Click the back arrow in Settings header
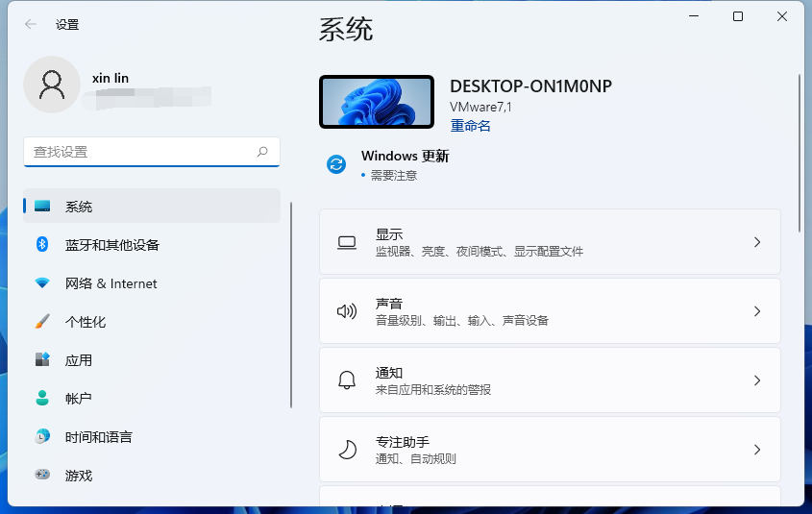Screen dimensions: 812x514 31,25
